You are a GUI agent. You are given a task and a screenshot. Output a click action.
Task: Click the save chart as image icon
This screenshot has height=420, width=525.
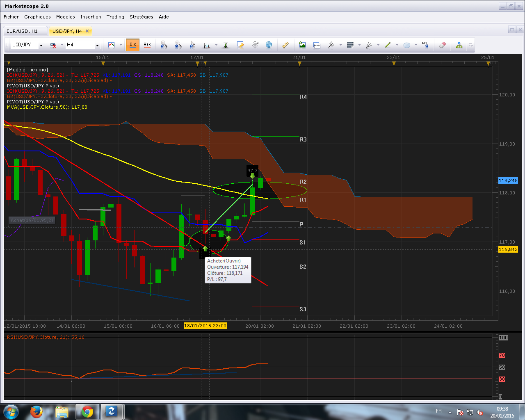(302, 45)
